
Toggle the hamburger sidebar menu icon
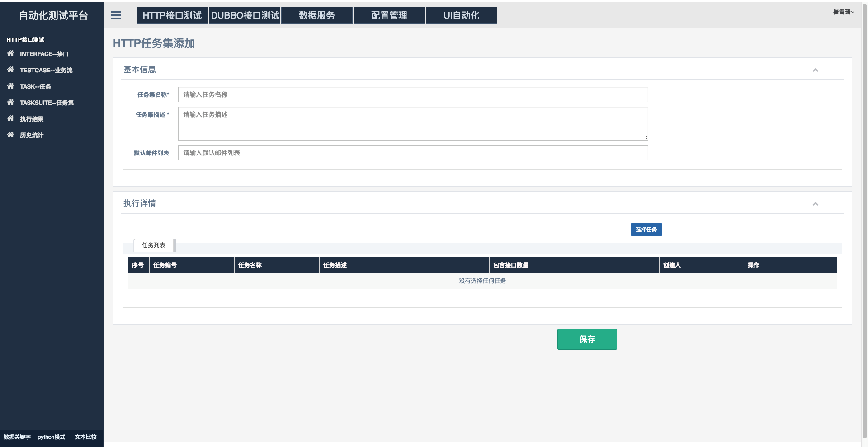pos(116,15)
